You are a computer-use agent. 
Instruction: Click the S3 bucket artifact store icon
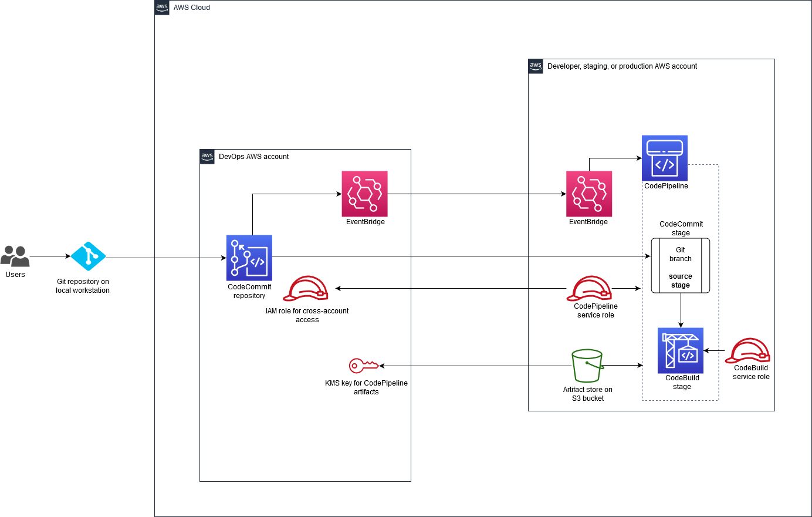pos(587,366)
